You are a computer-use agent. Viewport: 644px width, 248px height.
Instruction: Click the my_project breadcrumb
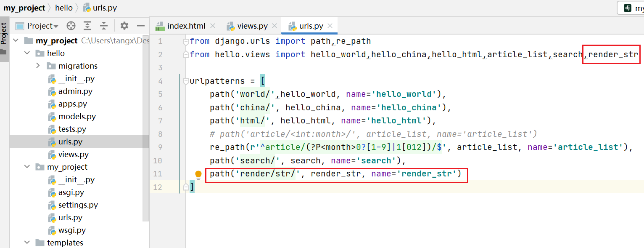click(x=24, y=8)
